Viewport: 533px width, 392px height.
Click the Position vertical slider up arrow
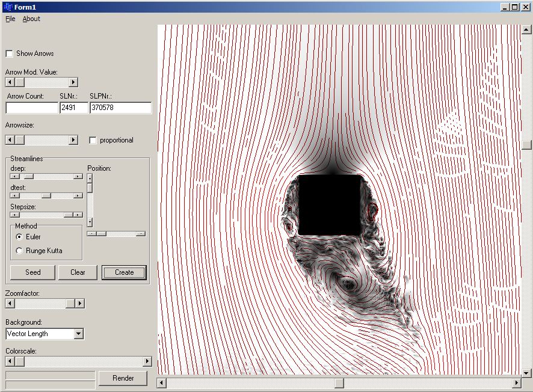click(90, 178)
